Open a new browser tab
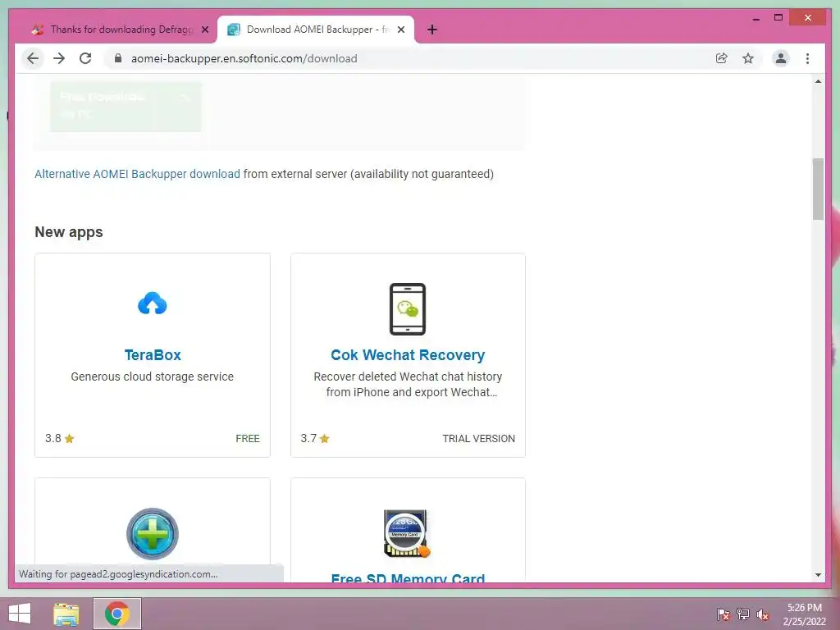 432,30
